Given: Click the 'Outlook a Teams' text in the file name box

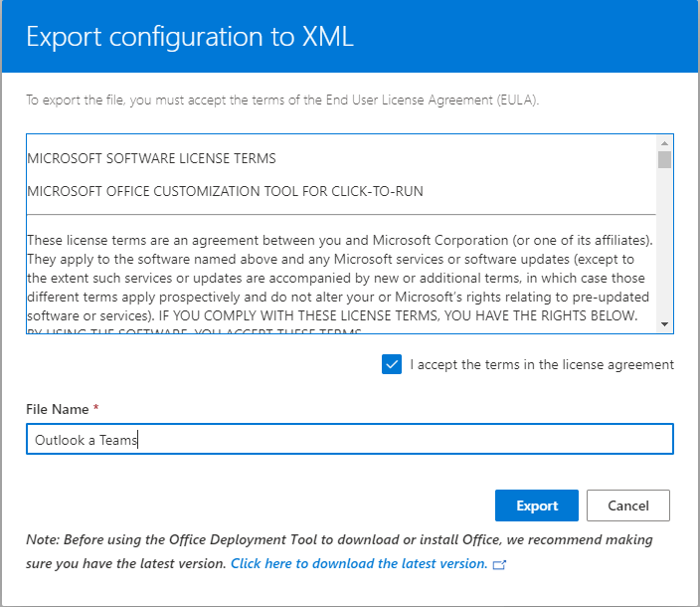Looking at the screenshot, I should pos(86,440).
